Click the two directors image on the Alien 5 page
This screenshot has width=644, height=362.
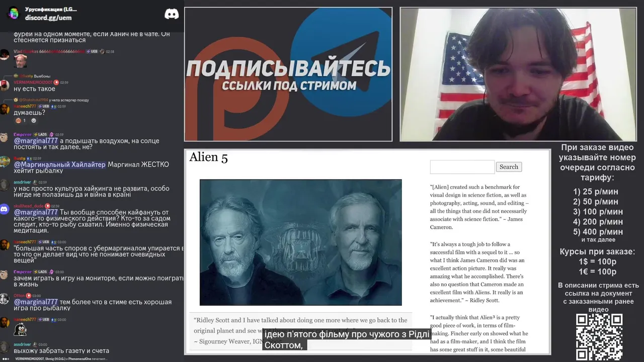click(301, 242)
